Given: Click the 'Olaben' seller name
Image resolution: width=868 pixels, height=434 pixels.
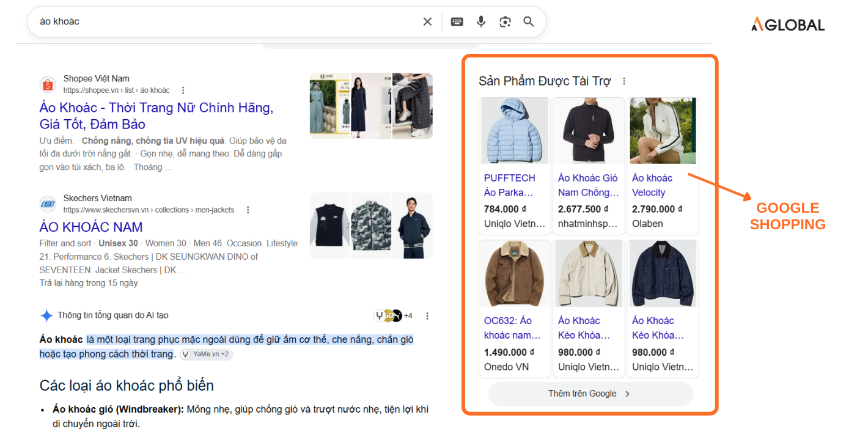Looking at the screenshot, I should pyautogui.click(x=647, y=224).
